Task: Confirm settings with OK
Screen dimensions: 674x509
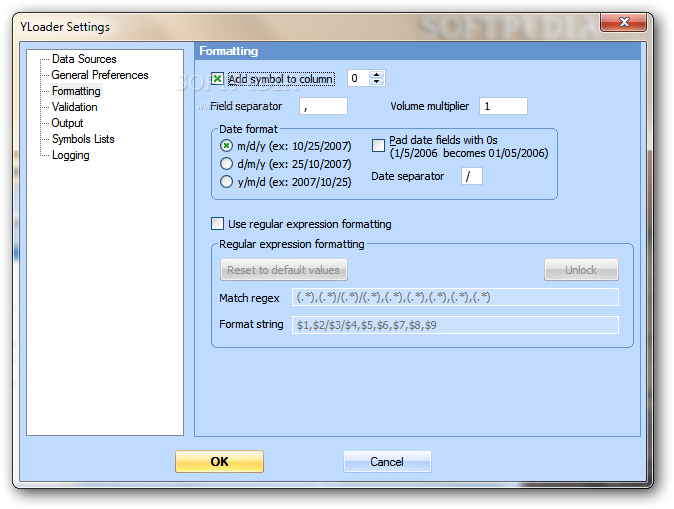Action: coord(219,462)
